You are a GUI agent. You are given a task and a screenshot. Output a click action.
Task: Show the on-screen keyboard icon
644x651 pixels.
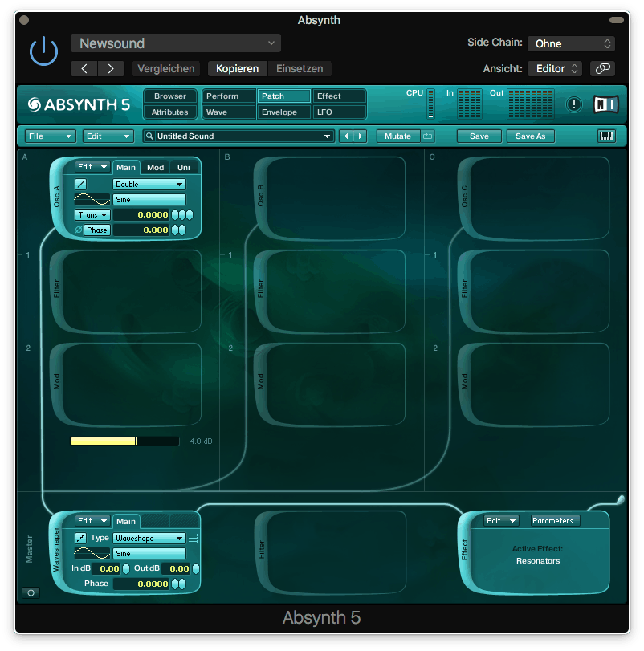click(x=606, y=136)
